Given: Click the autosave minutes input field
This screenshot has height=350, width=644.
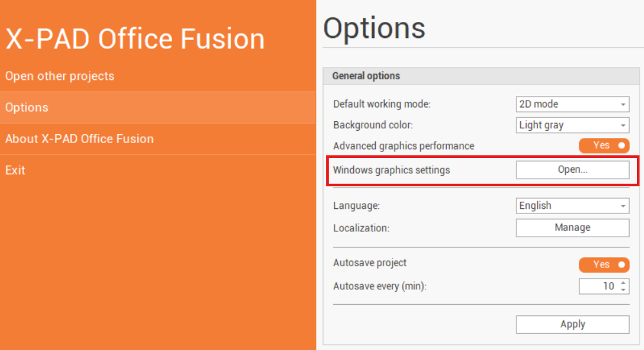Looking at the screenshot, I should [598, 286].
